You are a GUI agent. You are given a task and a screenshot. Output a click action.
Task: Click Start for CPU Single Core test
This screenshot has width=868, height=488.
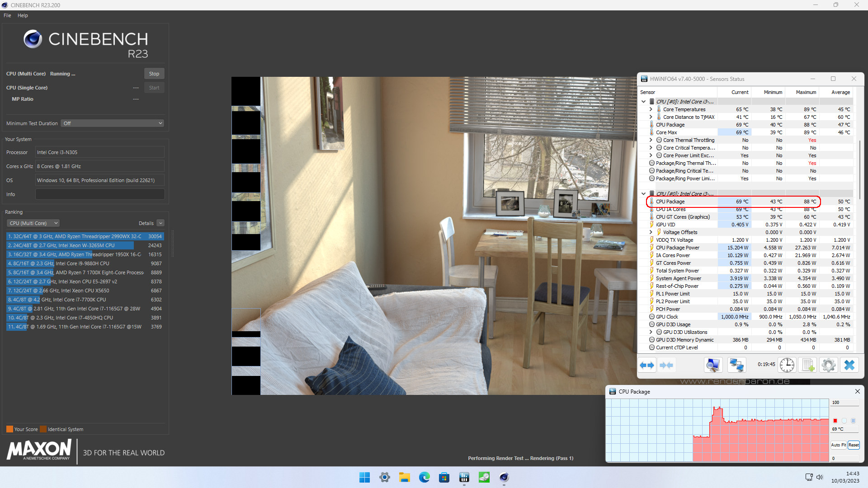point(154,88)
